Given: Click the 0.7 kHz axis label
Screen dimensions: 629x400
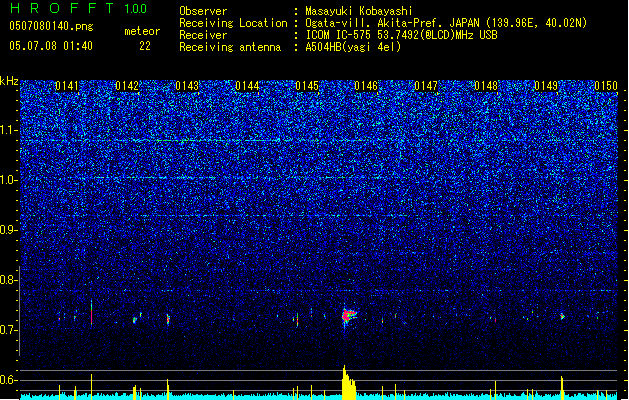Looking at the screenshot, I should 9,330.
